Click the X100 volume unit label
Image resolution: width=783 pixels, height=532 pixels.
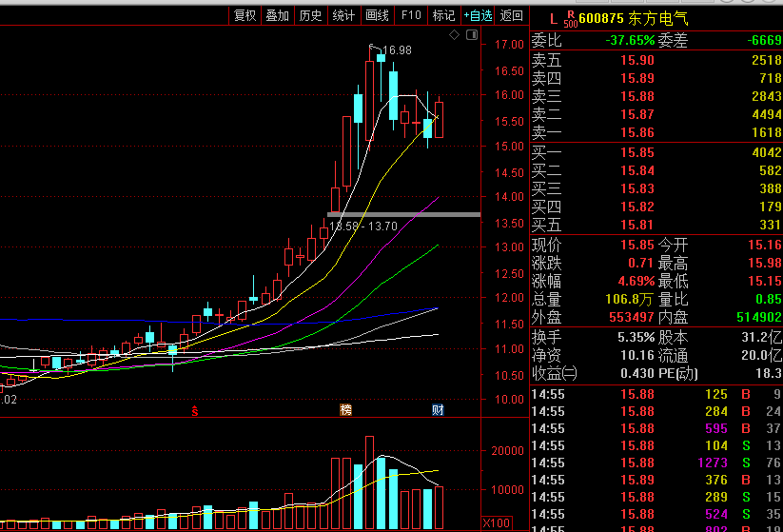click(496, 522)
